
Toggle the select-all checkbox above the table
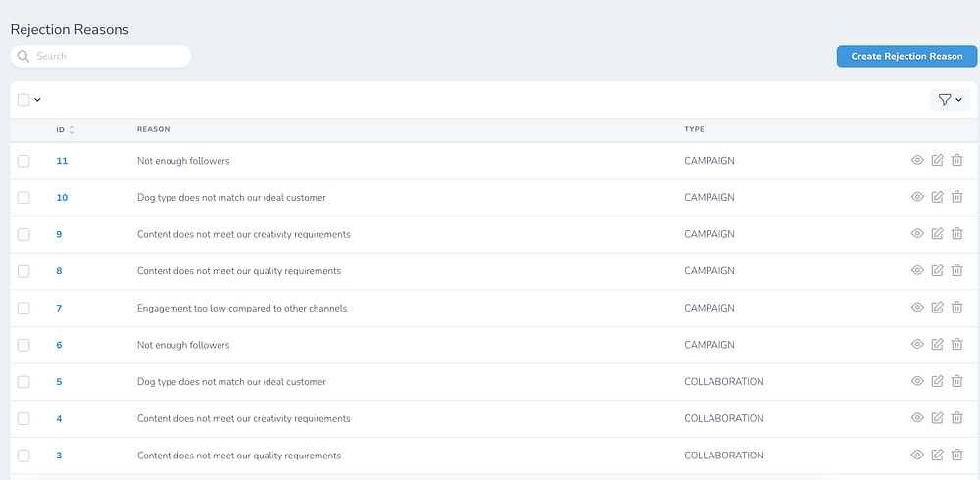click(x=24, y=99)
